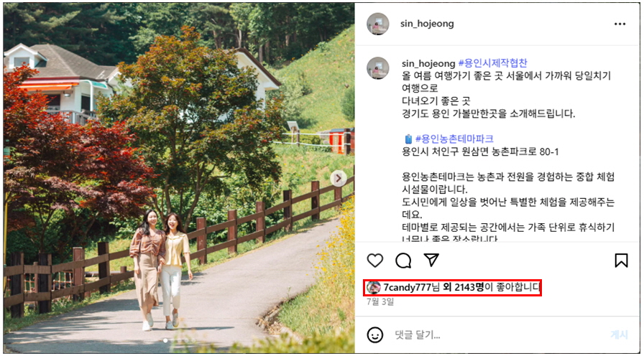Click the 게시 post comment button
The height and width of the screenshot is (356, 644).
[x=620, y=335]
